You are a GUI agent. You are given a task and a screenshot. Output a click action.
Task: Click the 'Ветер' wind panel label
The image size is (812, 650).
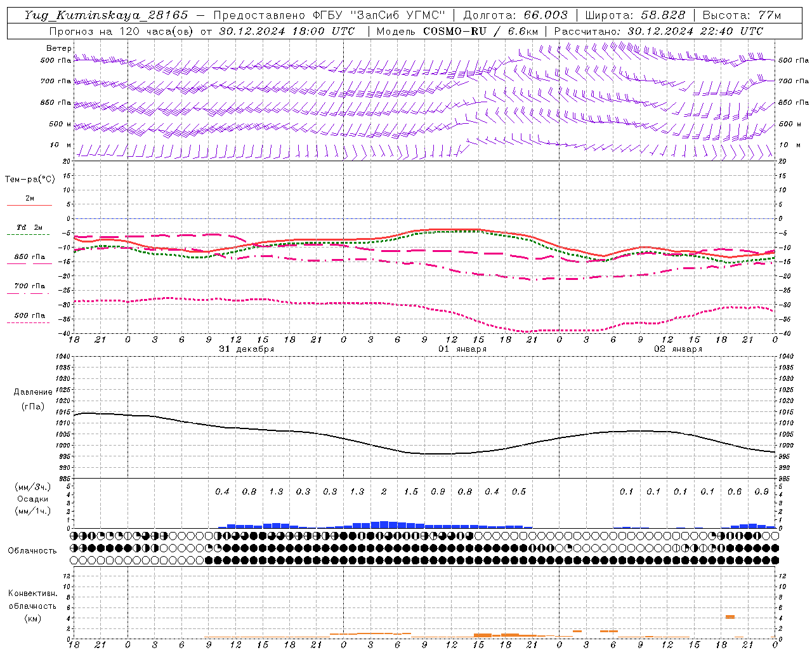[x=59, y=48]
